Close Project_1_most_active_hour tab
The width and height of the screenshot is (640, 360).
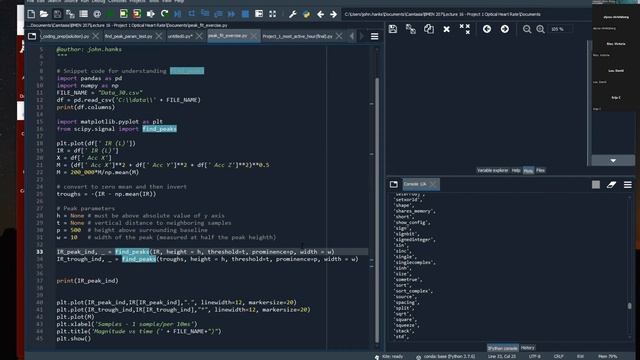coord(339,36)
